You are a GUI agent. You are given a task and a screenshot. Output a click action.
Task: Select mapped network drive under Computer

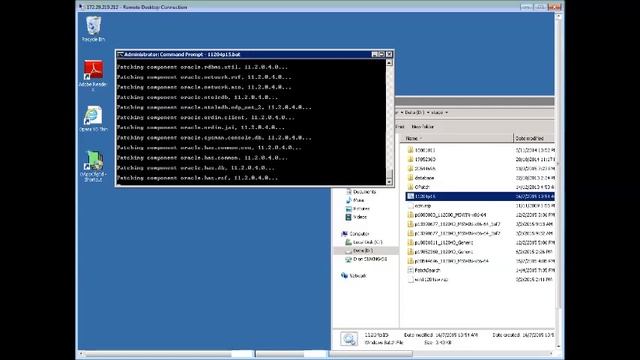coord(366,259)
